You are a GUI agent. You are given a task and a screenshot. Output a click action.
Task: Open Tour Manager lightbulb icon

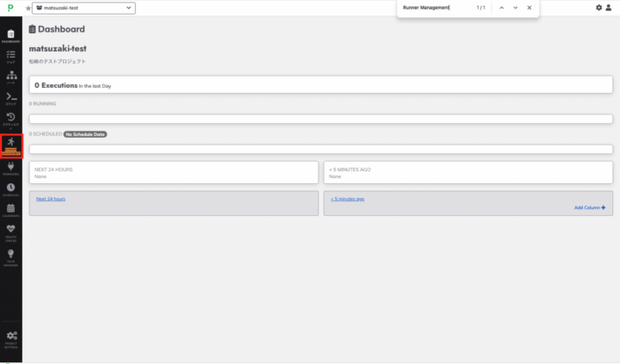pyautogui.click(x=10, y=255)
